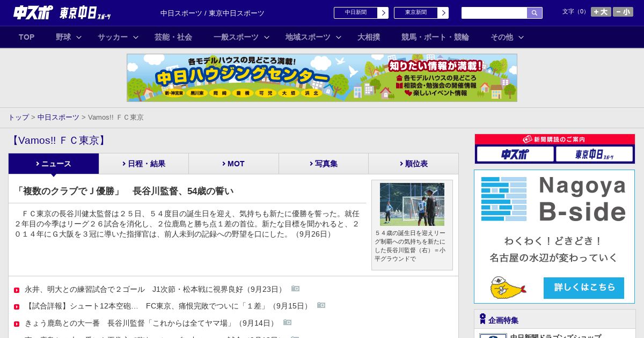Expand the 一般スポーツ menu chevron

(267, 38)
